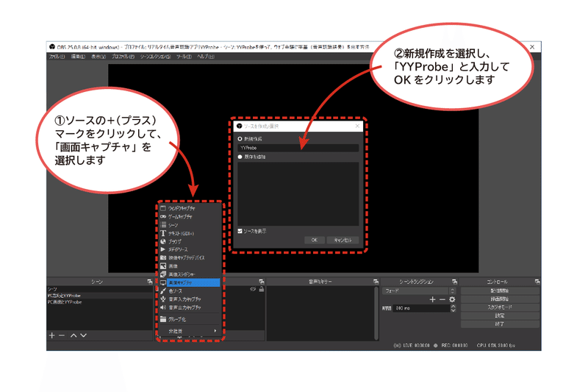The height and width of the screenshot is (392, 588).
Task: Undock the Controls panel icon
Action: 537,282
